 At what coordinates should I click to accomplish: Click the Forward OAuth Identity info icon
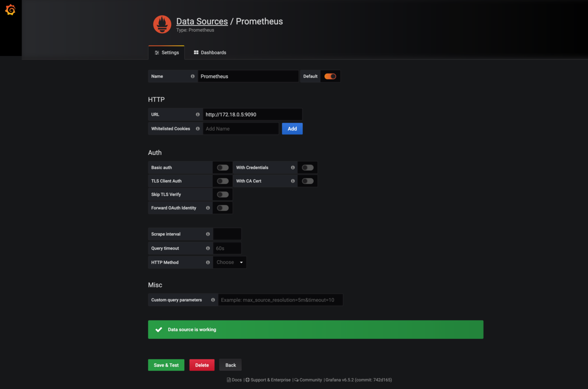(208, 208)
